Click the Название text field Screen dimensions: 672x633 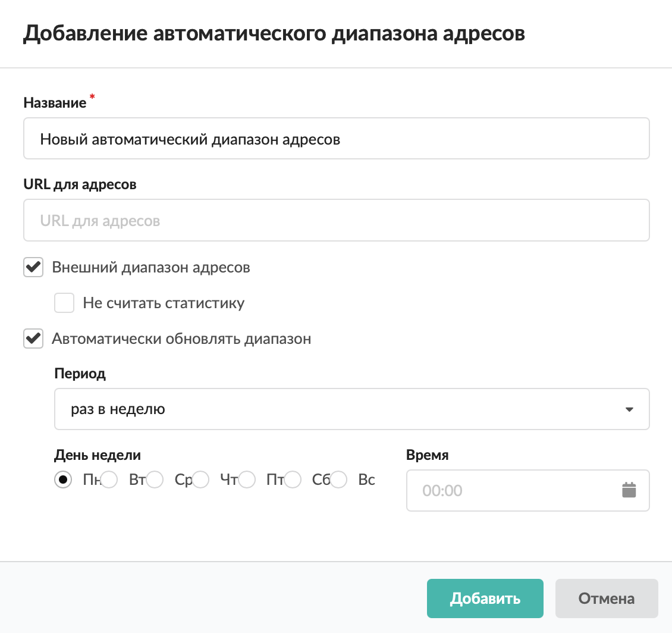tap(336, 139)
